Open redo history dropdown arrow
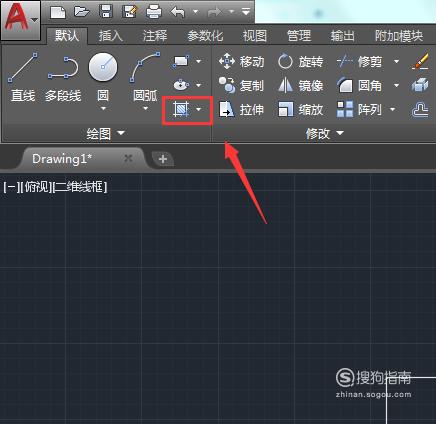The image size is (436, 424). click(231, 12)
